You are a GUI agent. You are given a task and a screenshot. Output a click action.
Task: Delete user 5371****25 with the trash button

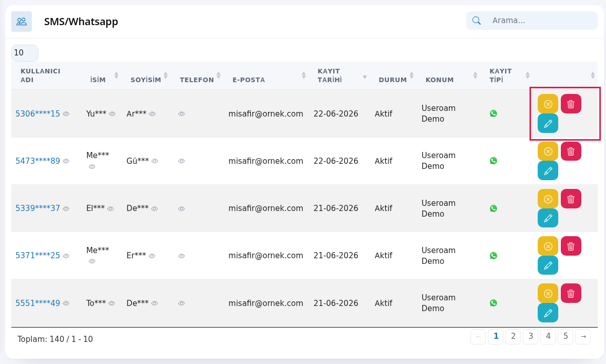coord(571,246)
